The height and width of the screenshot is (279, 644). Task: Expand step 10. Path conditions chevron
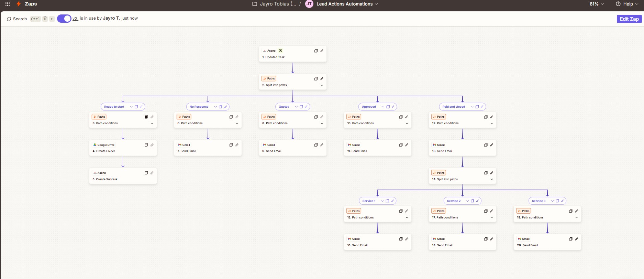(407, 124)
